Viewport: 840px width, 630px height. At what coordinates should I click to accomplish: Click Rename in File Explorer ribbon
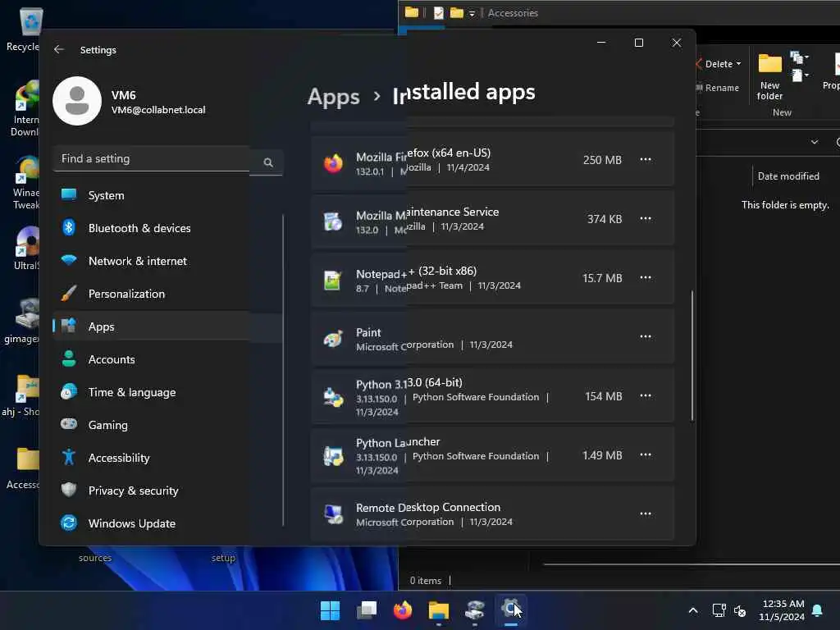718,88
